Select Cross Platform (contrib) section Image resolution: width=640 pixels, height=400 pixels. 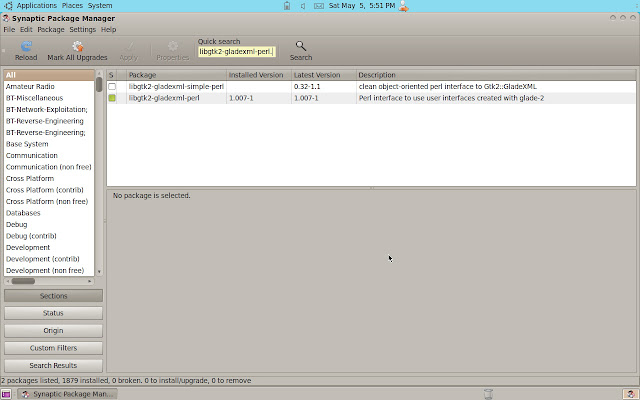click(49, 190)
